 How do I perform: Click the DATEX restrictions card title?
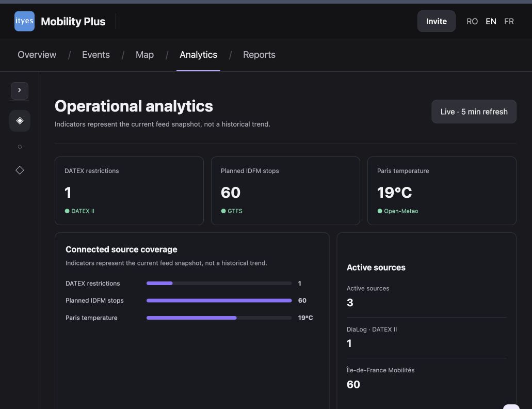pyautogui.click(x=92, y=171)
